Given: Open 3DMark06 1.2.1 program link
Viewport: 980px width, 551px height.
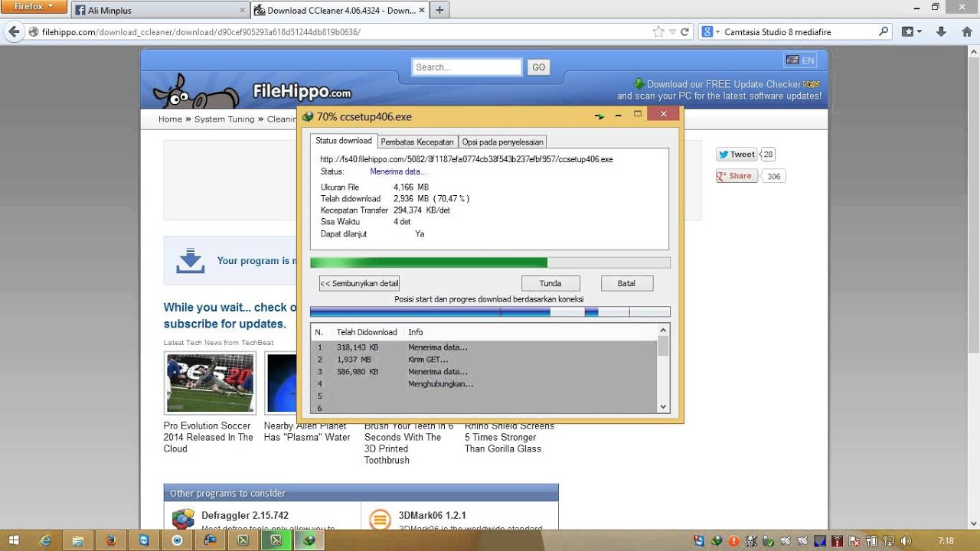Looking at the screenshot, I should pos(432,516).
